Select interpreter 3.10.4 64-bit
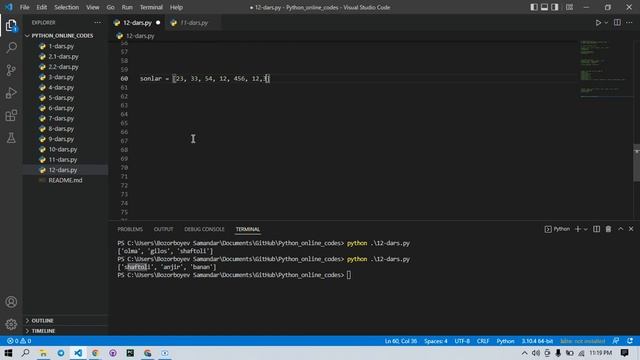The image size is (640, 360). click(x=537, y=341)
